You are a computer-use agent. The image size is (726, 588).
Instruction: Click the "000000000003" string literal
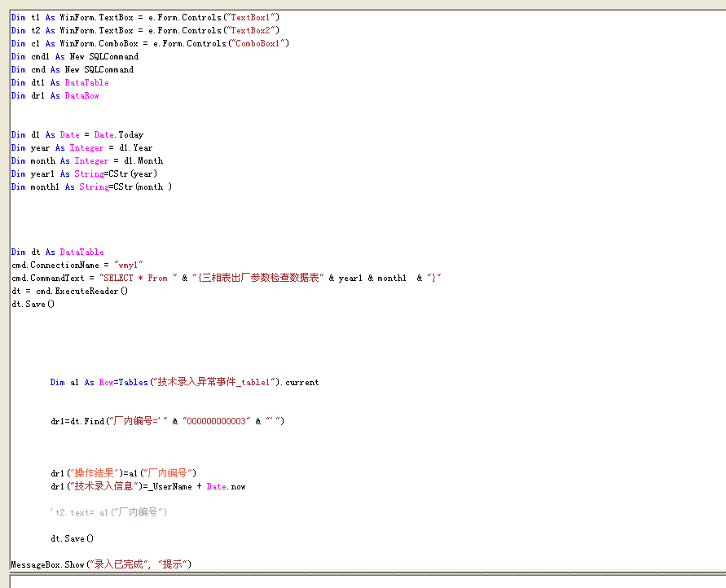(x=217, y=421)
